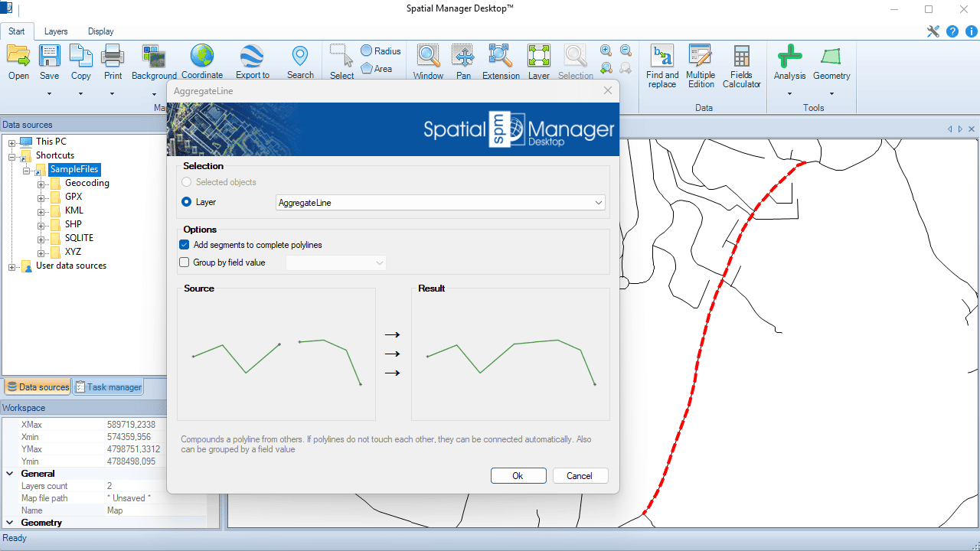This screenshot has height=551, width=980.
Task: Collapse the General properties section
Action: [10, 474]
